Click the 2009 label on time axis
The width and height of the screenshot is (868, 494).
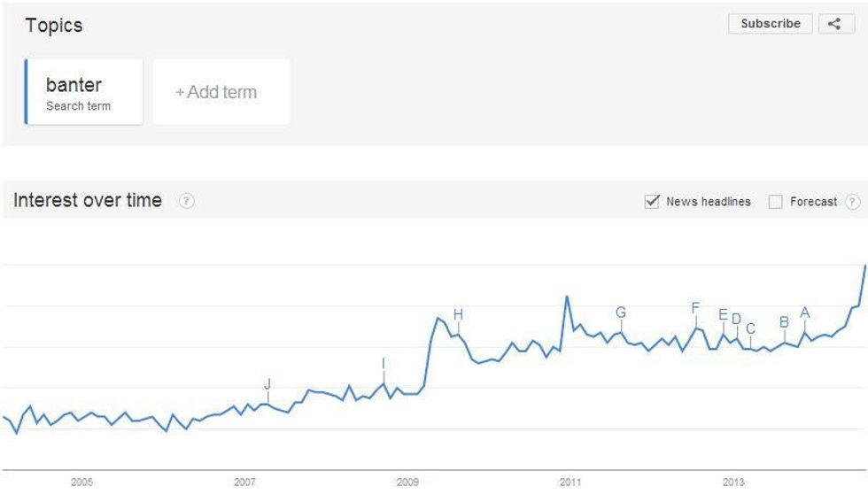(x=407, y=482)
